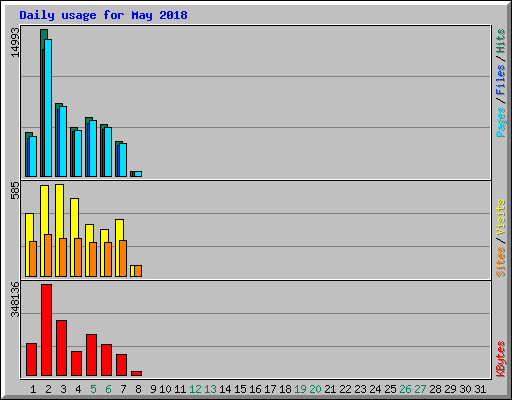The image size is (512, 400).
Task: Click the Visits legend label
Action: point(501,217)
